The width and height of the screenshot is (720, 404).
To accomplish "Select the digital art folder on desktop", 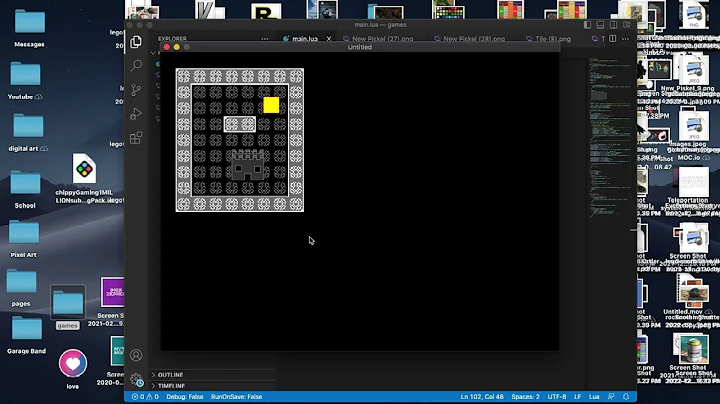I will (x=28, y=131).
